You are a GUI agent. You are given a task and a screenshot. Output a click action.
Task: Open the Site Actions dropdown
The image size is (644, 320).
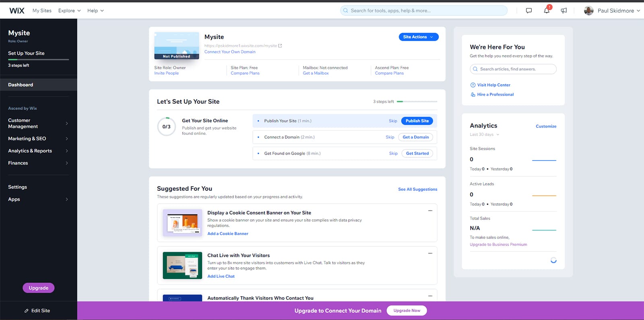coord(419,37)
